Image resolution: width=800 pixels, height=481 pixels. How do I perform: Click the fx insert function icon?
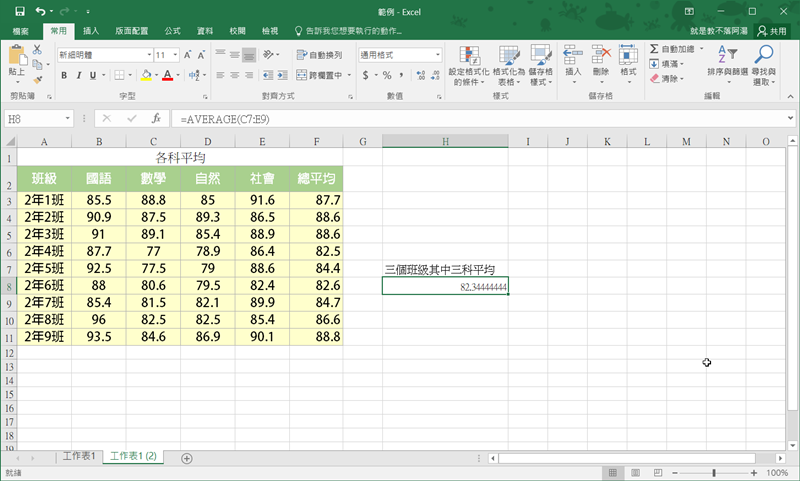click(x=156, y=119)
